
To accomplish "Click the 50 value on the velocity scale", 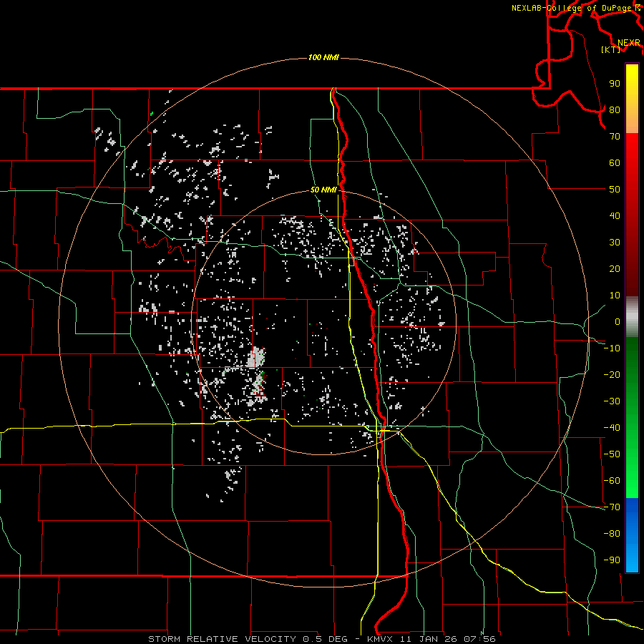I will click(615, 190).
